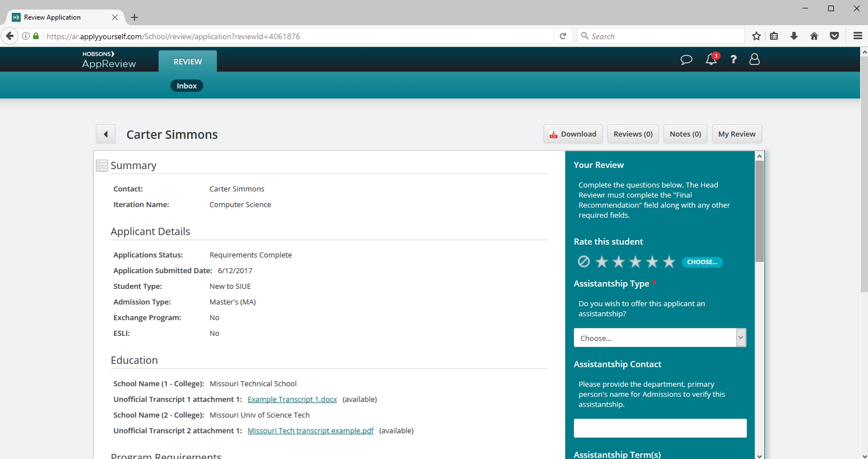
Task: Open the rating CHOOSE... selector
Action: coord(702,262)
